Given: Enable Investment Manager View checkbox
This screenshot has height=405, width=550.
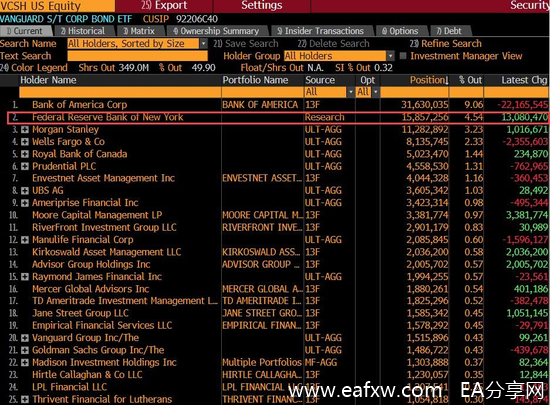Looking at the screenshot, I should tap(403, 56).
